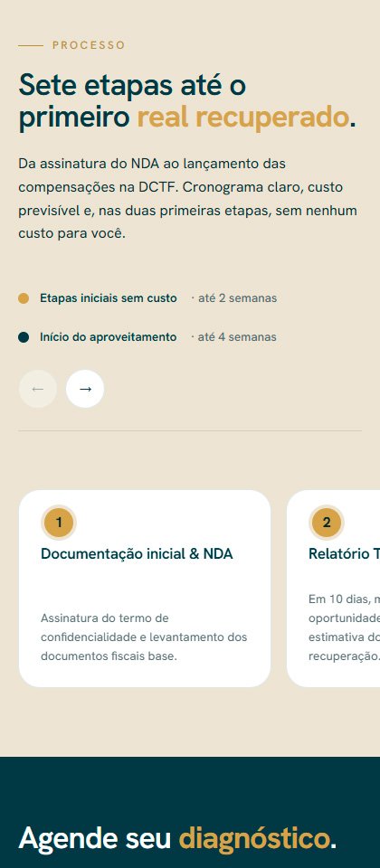This screenshot has width=380, height=868.
Task: Click the 'Sete etapas até o' heading line
Action: [132, 85]
